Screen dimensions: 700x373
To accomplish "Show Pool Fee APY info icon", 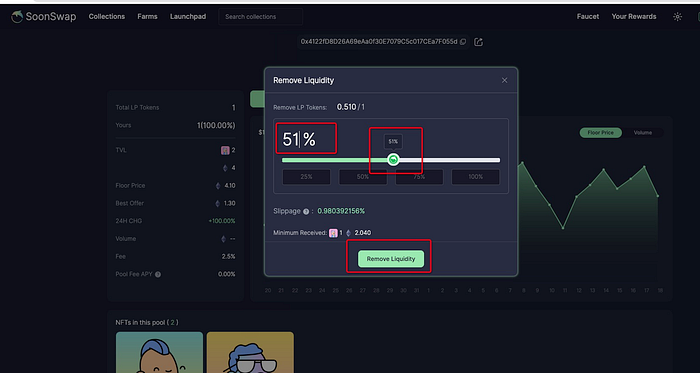I will click(x=158, y=274).
